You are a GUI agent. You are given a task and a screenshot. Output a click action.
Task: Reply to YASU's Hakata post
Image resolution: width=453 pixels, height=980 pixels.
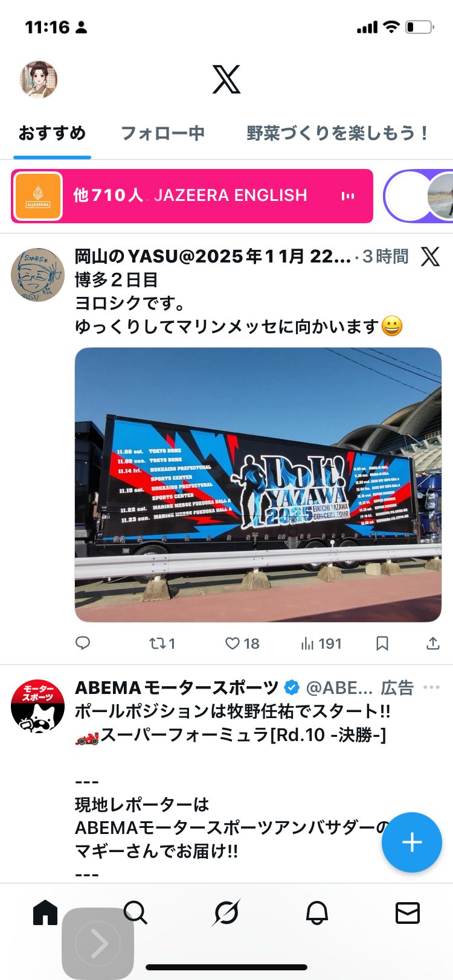coord(83,643)
